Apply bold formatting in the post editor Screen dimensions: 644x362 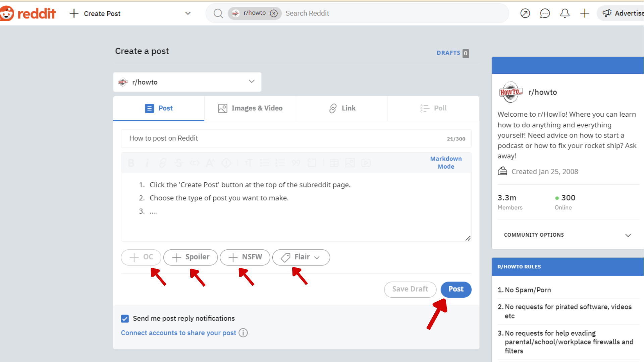(131, 163)
